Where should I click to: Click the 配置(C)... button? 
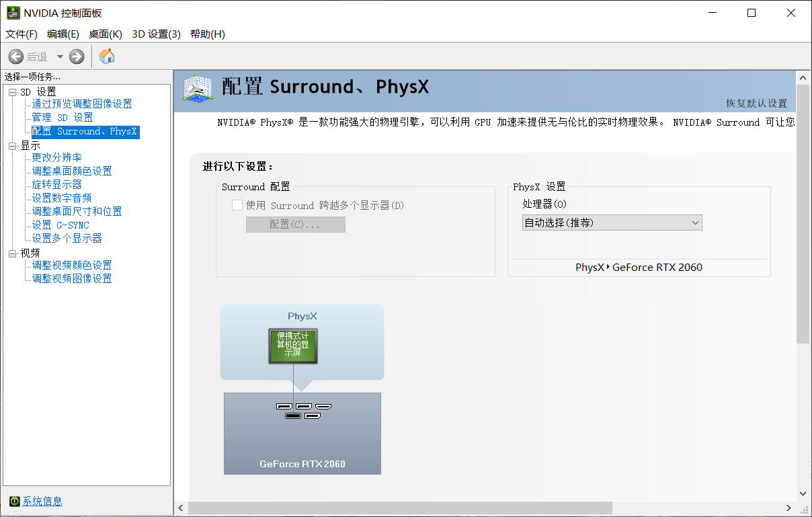(x=296, y=225)
